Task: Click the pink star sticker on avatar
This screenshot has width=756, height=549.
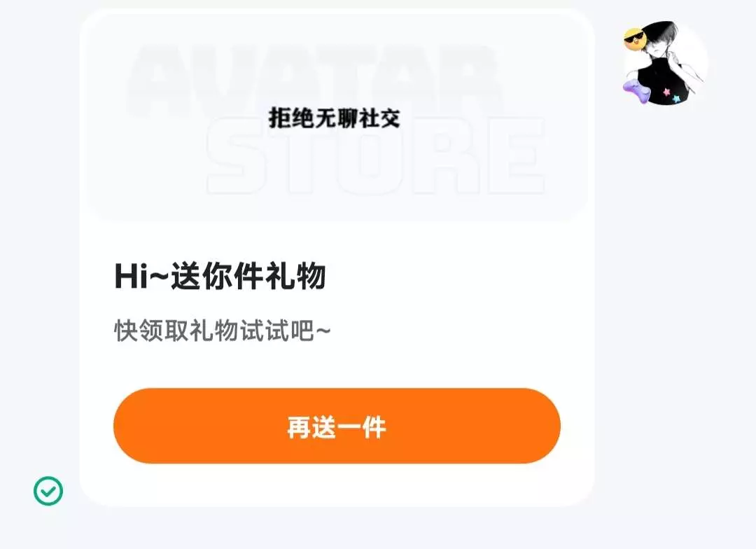Action: (x=667, y=92)
